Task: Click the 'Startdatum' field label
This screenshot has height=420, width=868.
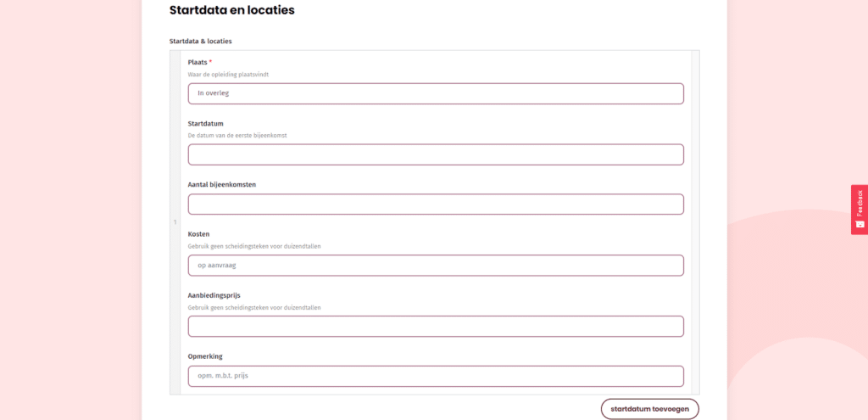Action: pos(206,123)
